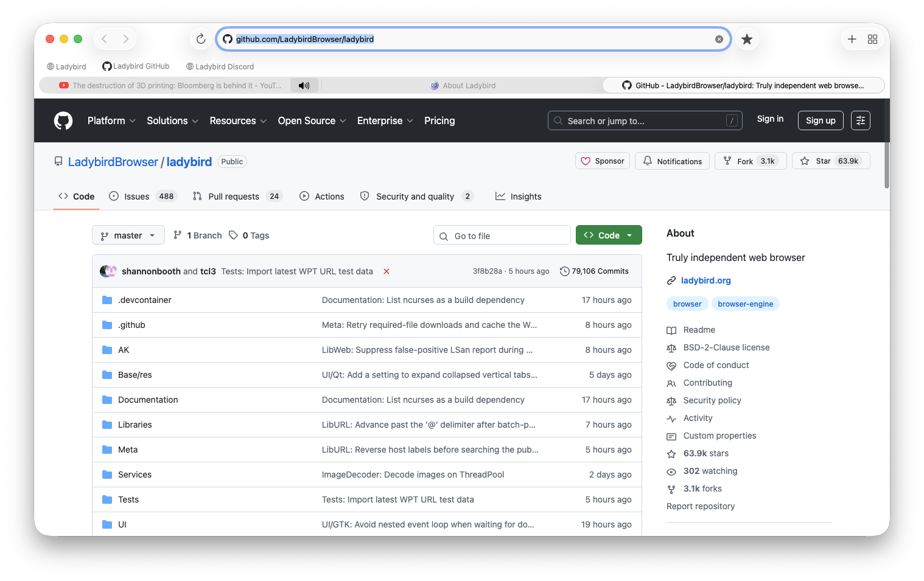
Task: Open the appearance settings icon beside Sign up
Action: 861,120
